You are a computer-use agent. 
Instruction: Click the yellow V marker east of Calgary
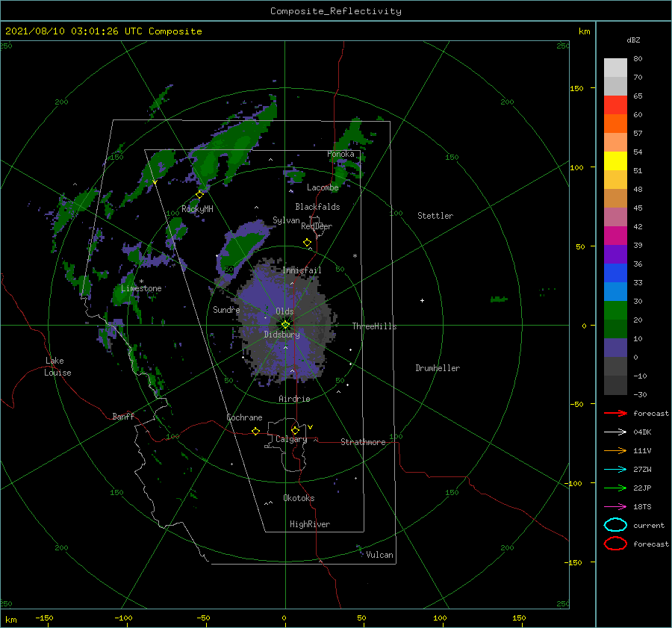point(311,427)
